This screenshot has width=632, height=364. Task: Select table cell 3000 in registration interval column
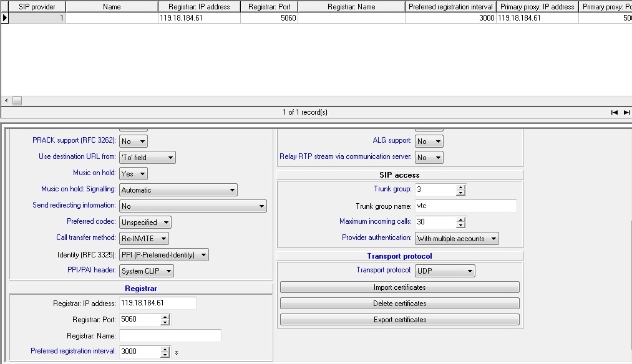coord(450,17)
